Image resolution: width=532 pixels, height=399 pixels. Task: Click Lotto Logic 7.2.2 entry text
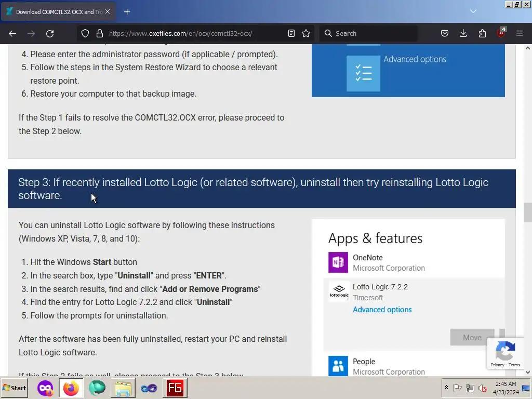pos(380,287)
